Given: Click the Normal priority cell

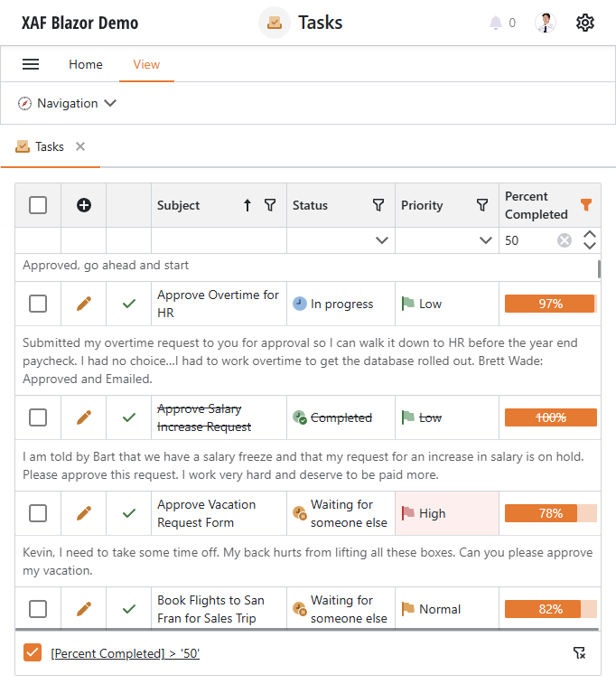Looking at the screenshot, I should pyautogui.click(x=447, y=609).
